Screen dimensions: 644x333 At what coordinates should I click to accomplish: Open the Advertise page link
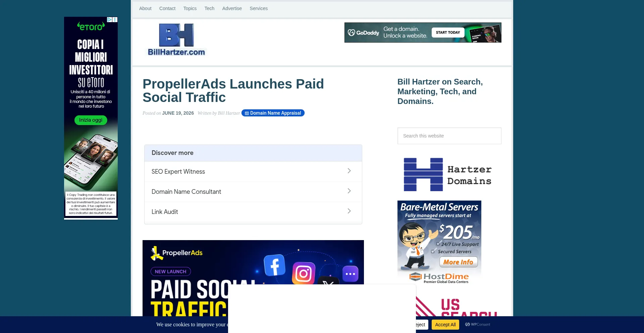232,8
